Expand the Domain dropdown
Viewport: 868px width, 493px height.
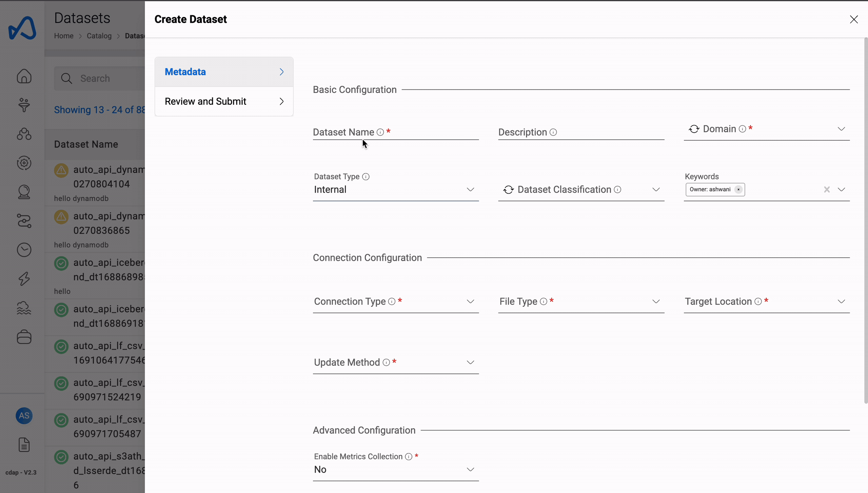(x=841, y=129)
